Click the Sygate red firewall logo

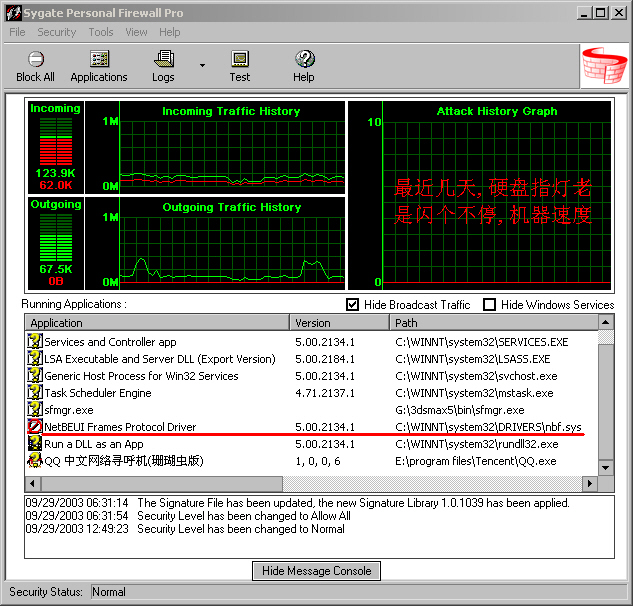click(604, 66)
